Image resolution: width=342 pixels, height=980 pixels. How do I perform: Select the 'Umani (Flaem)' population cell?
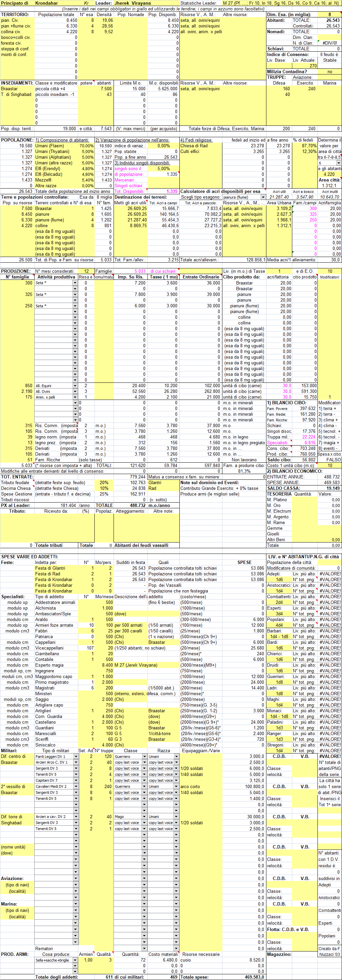pyautogui.click(x=56, y=146)
